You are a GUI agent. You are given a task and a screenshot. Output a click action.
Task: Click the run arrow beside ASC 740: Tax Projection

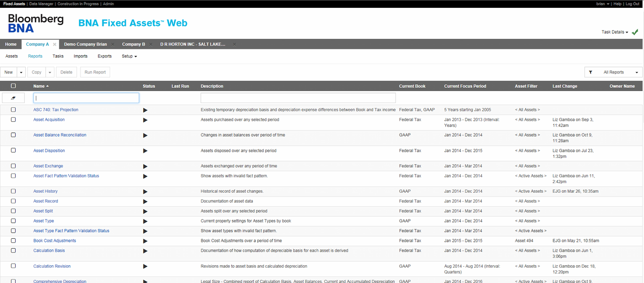coord(145,110)
